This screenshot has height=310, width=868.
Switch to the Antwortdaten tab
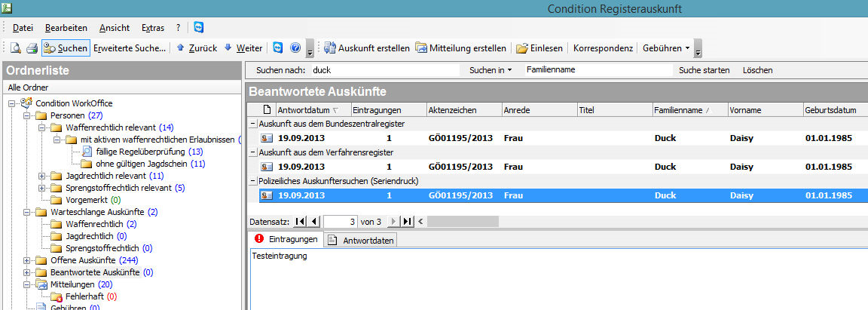(360, 240)
